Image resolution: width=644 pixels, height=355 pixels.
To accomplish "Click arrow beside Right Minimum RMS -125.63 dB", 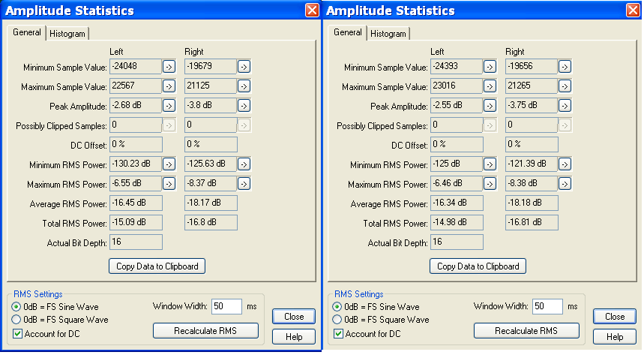I will pyautogui.click(x=244, y=164).
